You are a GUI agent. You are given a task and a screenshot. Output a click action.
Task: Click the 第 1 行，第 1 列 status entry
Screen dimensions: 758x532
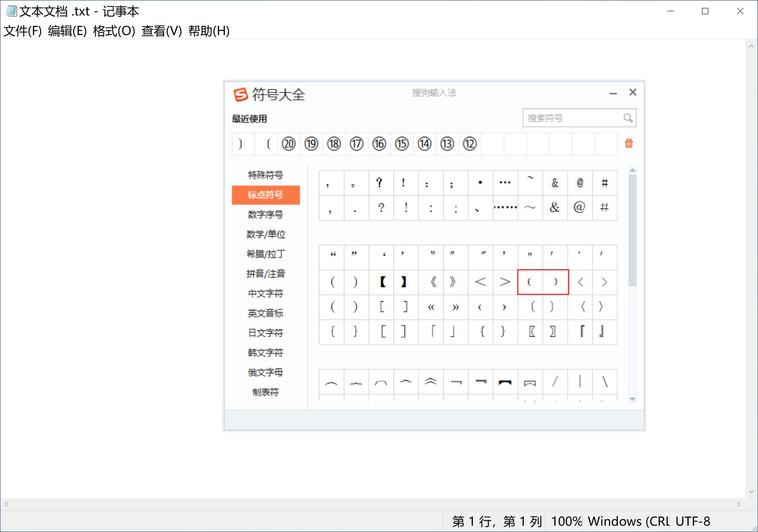click(x=497, y=522)
